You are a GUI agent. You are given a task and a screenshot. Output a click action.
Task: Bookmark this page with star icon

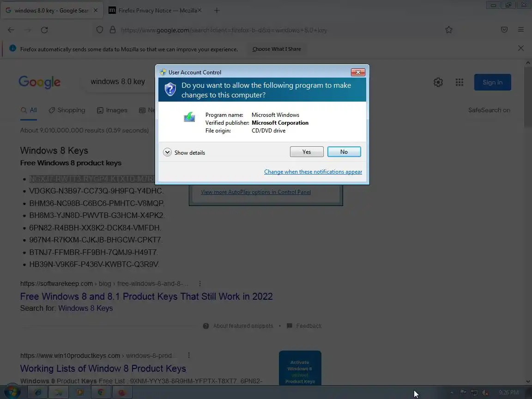coord(449,30)
